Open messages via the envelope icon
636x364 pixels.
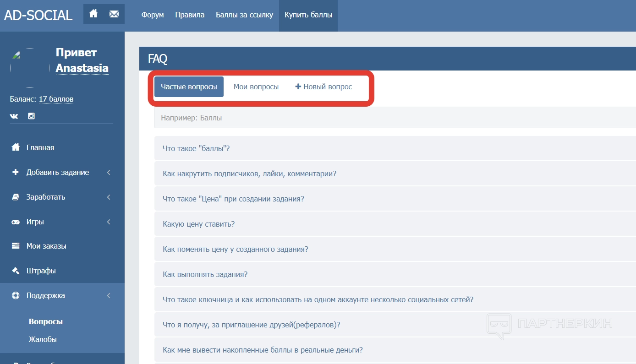click(x=114, y=14)
